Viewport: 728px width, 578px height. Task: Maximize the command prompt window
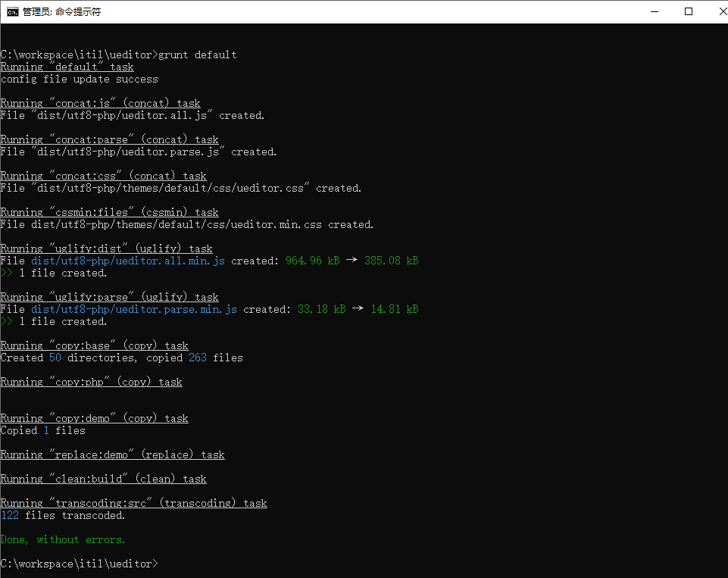689,11
